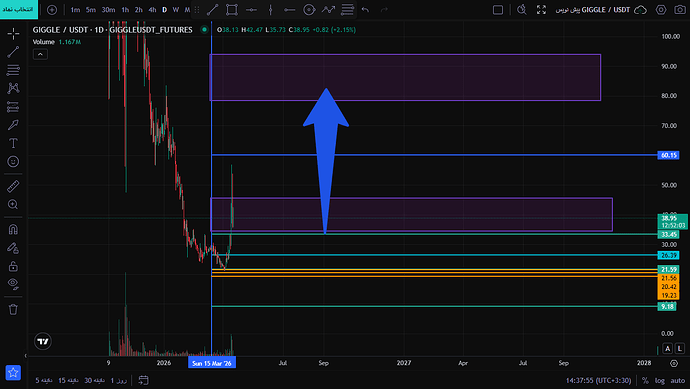Click the TradingView logo
The width and height of the screenshot is (690, 389).
point(43,341)
